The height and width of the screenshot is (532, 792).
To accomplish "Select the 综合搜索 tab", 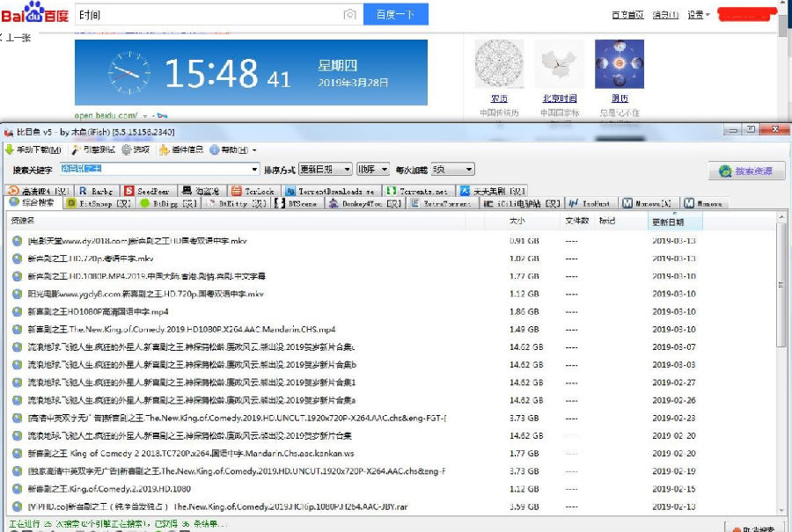I will click(33, 203).
